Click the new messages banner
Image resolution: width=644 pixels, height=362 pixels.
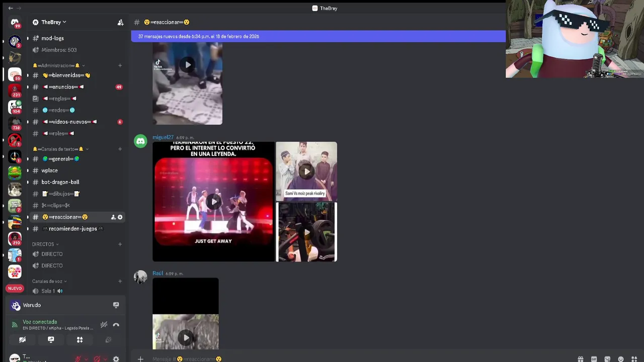click(318, 36)
